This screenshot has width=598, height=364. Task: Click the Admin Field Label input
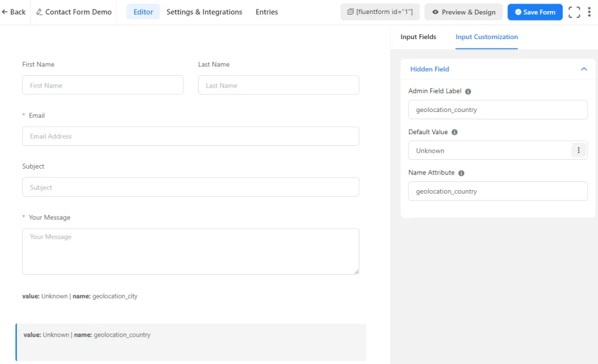coord(498,110)
